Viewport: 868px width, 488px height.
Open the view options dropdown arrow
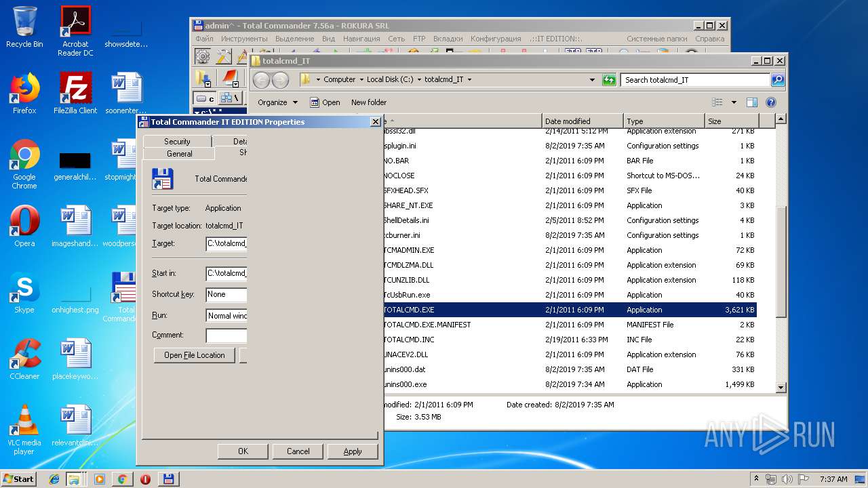[x=734, y=102]
